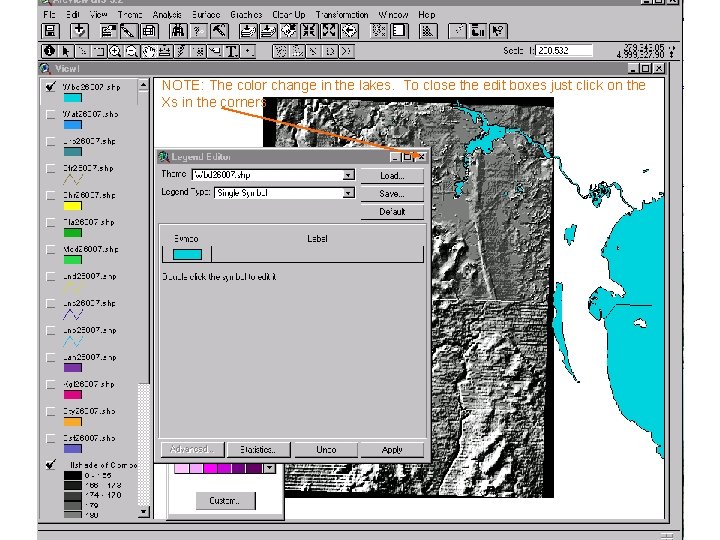Image resolution: width=720 pixels, height=540 pixels.
Task: Click the legend scrollbar up arrow
Action: pos(143,85)
